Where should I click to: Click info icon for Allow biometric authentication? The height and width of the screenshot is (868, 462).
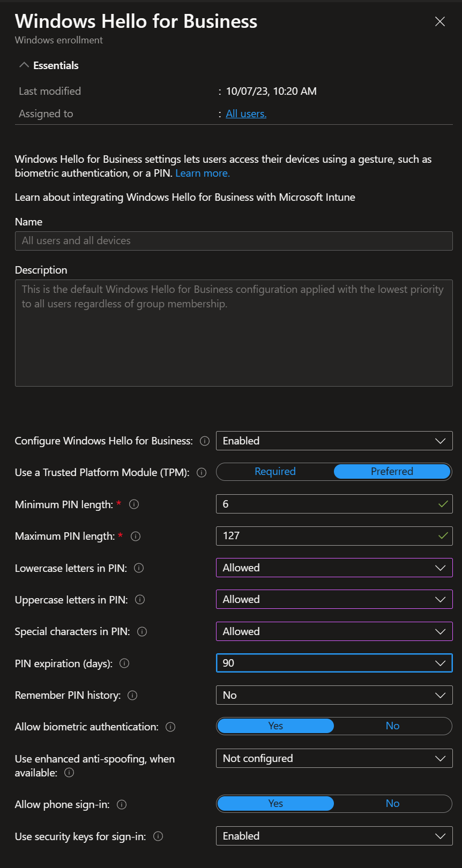tap(170, 727)
